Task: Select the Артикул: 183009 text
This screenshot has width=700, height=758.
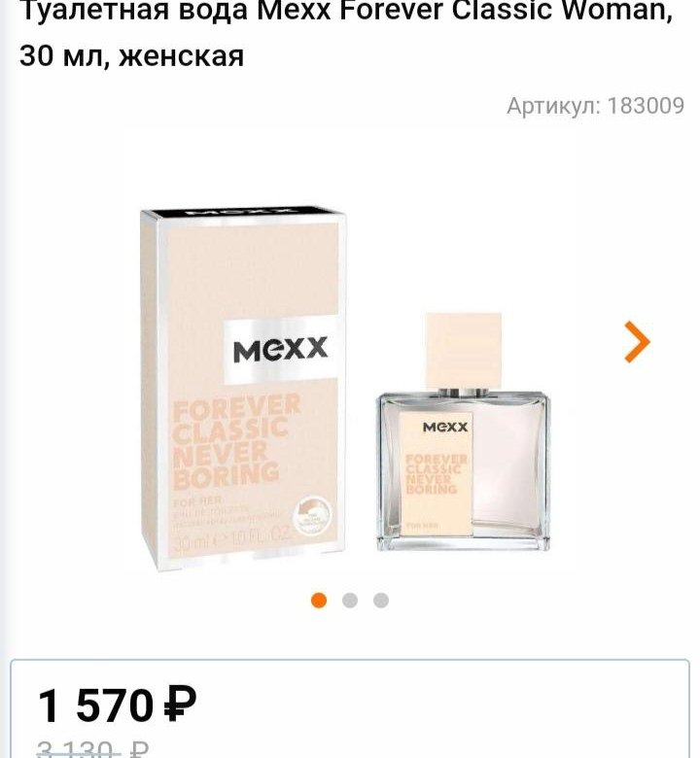Action: pyautogui.click(x=596, y=106)
